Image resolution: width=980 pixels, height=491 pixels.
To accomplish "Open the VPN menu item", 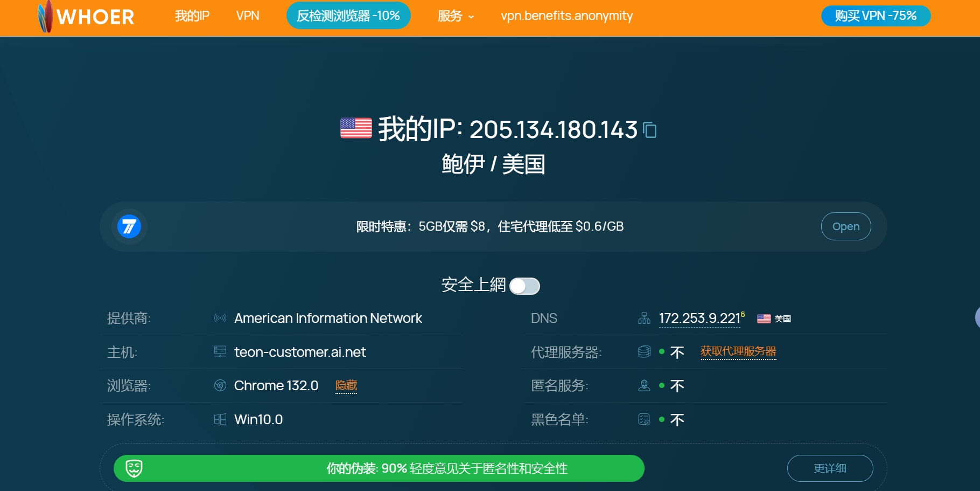I will tap(248, 16).
